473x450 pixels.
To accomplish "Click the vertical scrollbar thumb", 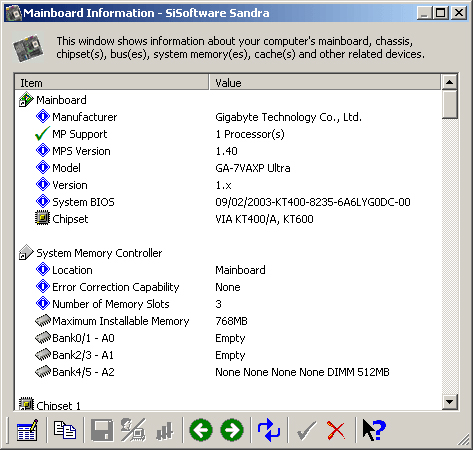I will click(x=450, y=104).
